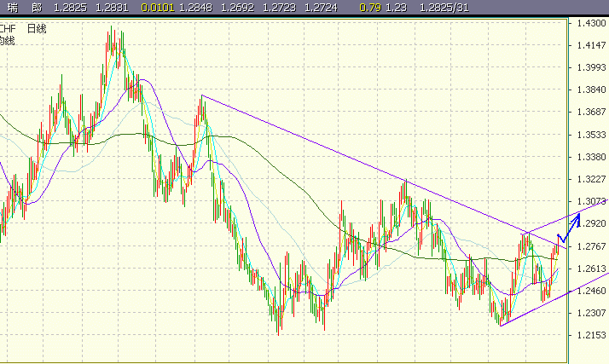
Task: Click the 瑞郎 currency name in header
Action: pos(26,8)
